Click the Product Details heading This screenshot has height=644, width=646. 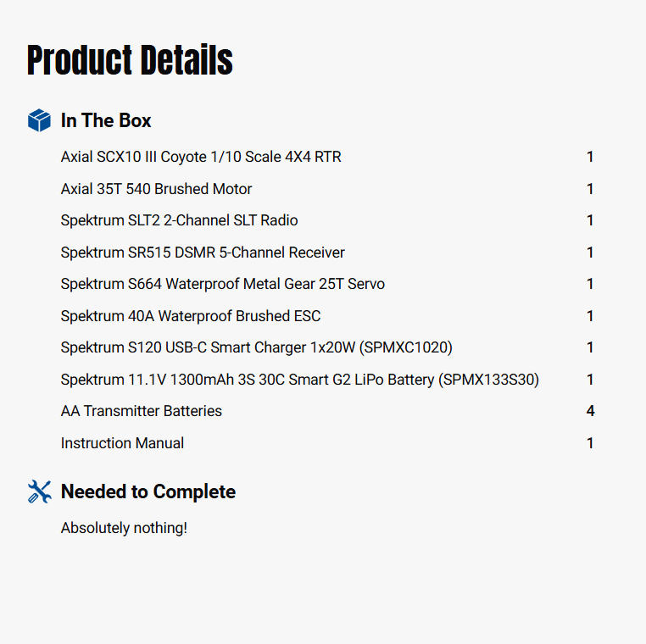(130, 60)
